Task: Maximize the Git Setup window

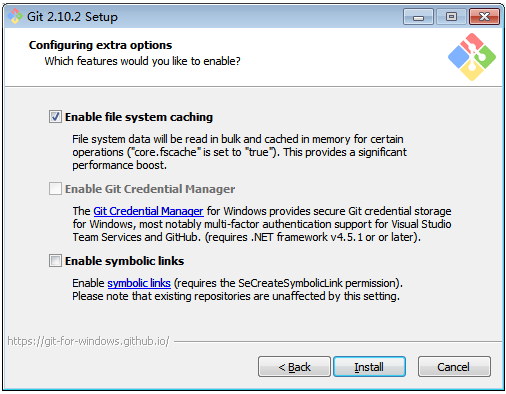Action: 451,17
